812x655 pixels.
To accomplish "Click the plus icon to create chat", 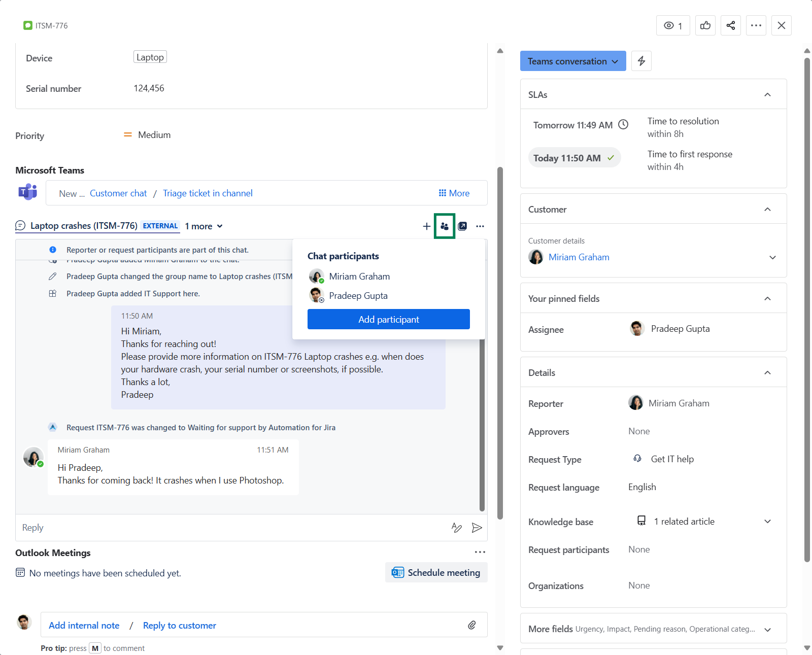I will [426, 226].
